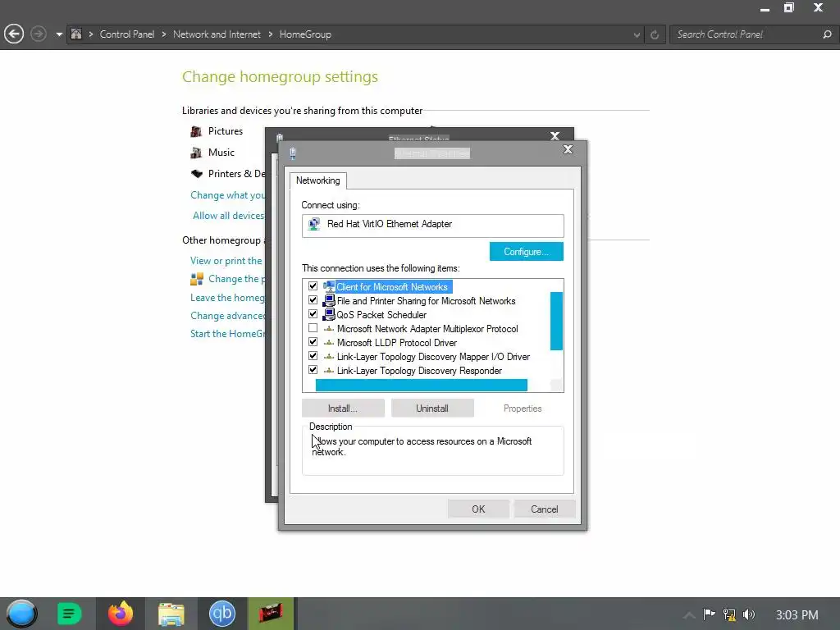Viewport: 840px width, 630px height.
Task: Click the vertical scrollbar thumb in items list
Action: [x=556, y=321]
